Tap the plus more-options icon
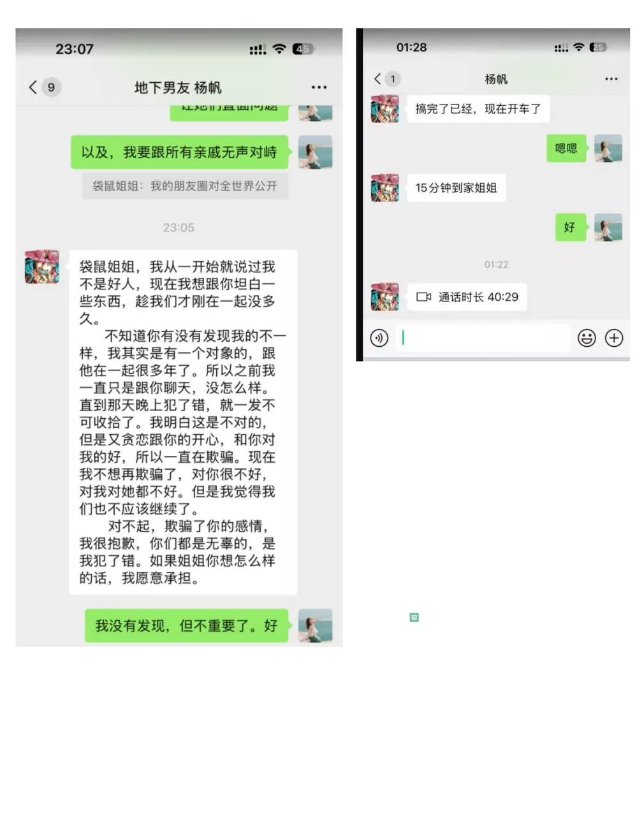The image size is (644, 816). pos(614,338)
